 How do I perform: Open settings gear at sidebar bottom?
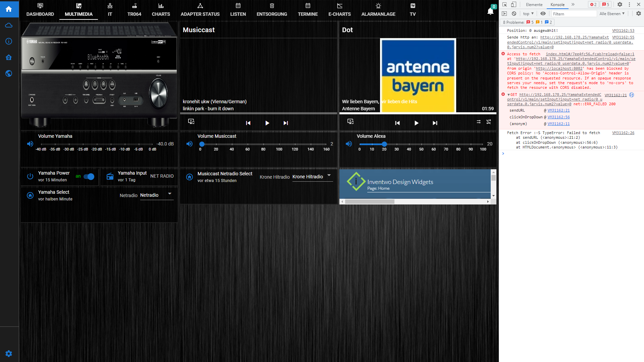tap(9, 354)
